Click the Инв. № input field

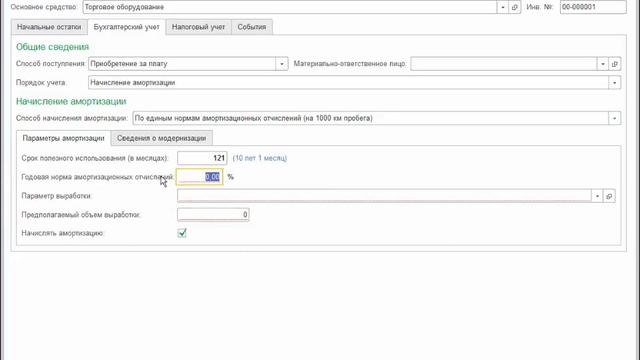coord(593,7)
